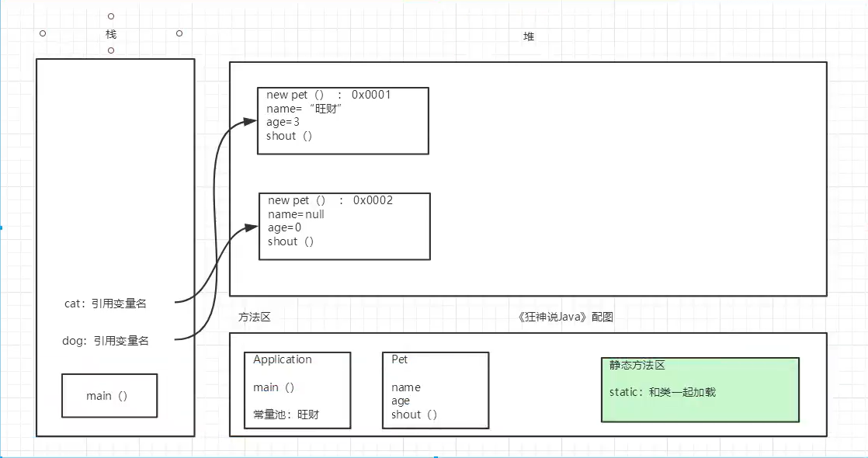The width and height of the screenshot is (868, 458).
Task: Select the 静态方法区 heading
Action: pyautogui.click(x=637, y=365)
